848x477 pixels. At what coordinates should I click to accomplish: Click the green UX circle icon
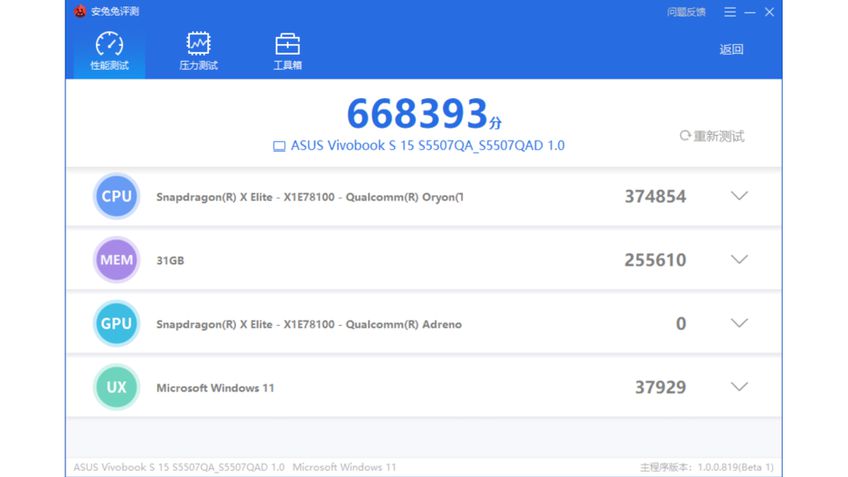pyautogui.click(x=116, y=387)
